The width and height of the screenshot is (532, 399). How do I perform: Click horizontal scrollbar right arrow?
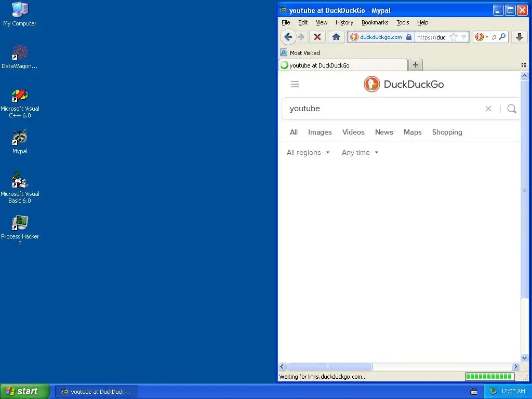(x=516, y=366)
